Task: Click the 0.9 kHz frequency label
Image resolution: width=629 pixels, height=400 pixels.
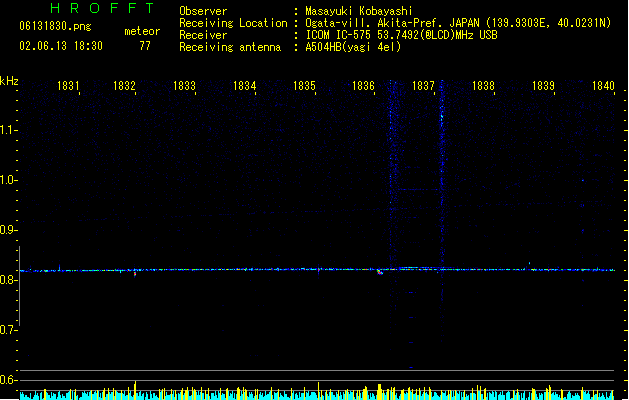Action: (8, 230)
